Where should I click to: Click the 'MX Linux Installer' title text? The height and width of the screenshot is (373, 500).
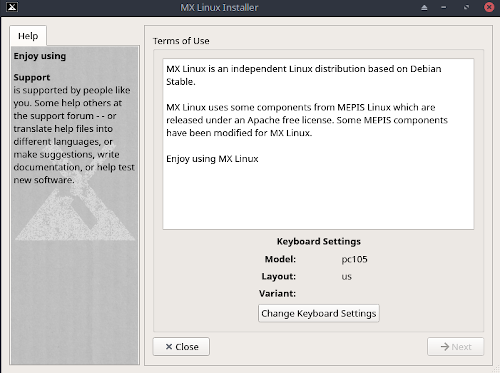point(219,8)
